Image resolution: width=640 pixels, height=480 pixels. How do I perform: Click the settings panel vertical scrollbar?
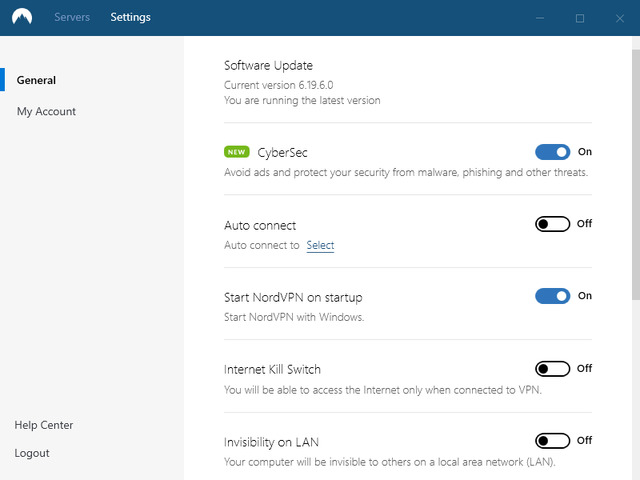[x=635, y=170]
